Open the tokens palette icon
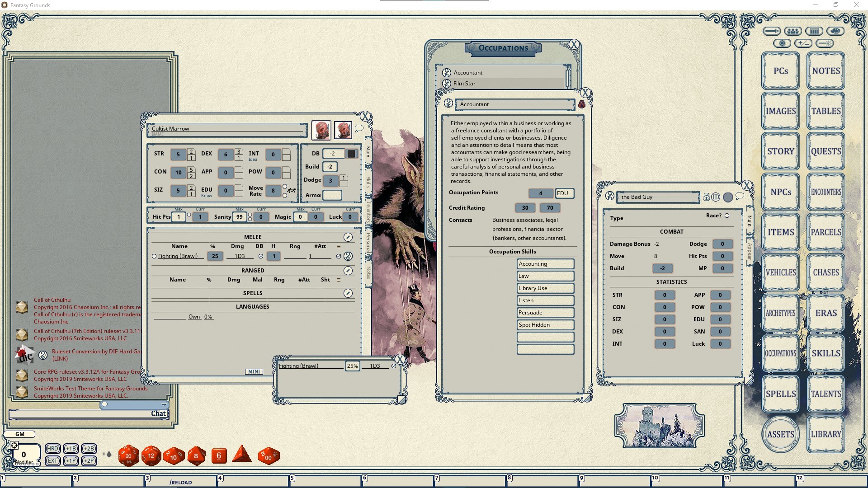 pos(835,31)
